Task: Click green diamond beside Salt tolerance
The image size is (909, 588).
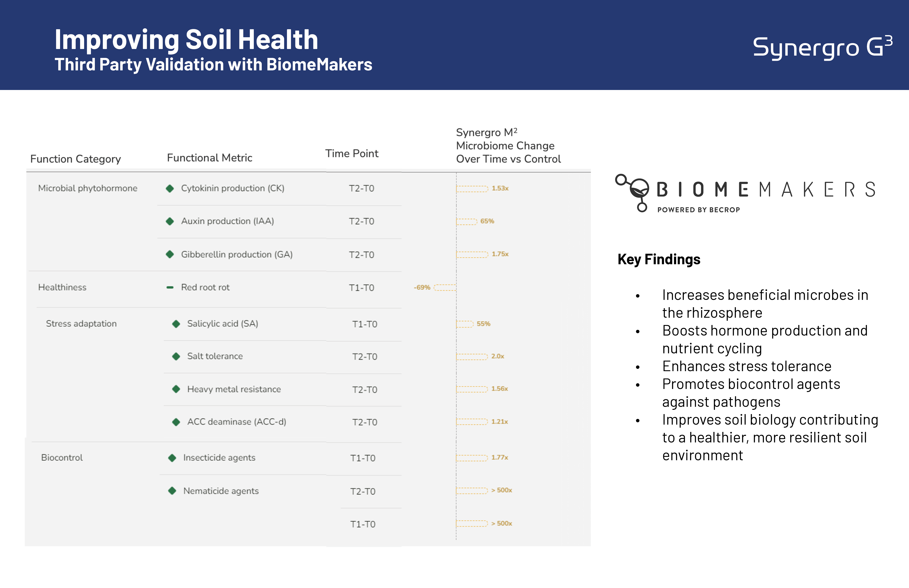Action: [x=176, y=356]
